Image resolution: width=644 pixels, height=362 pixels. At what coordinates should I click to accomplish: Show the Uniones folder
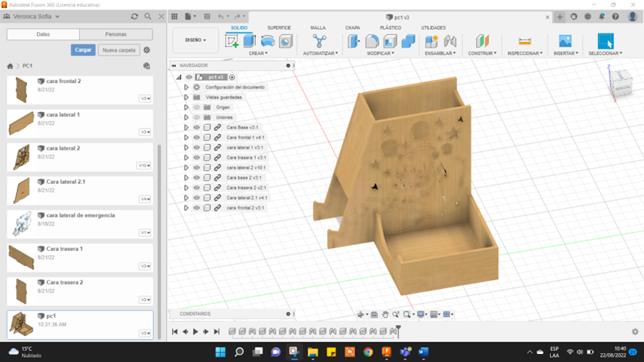197,117
